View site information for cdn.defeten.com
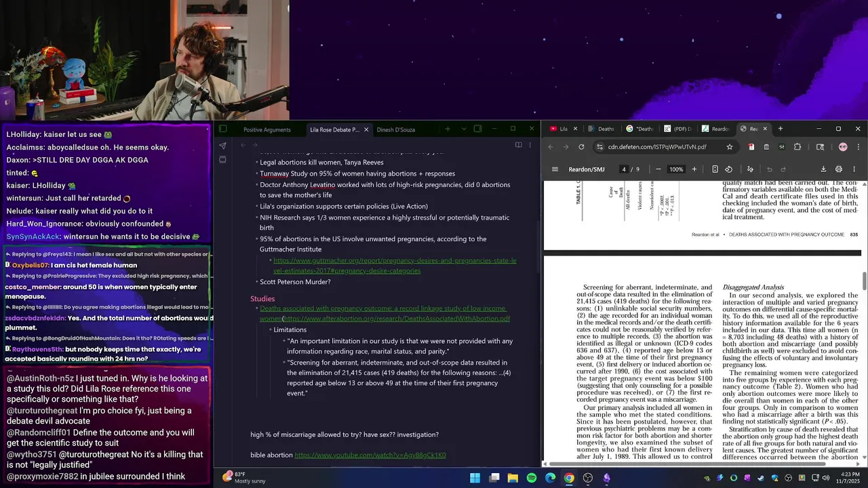 (x=599, y=147)
